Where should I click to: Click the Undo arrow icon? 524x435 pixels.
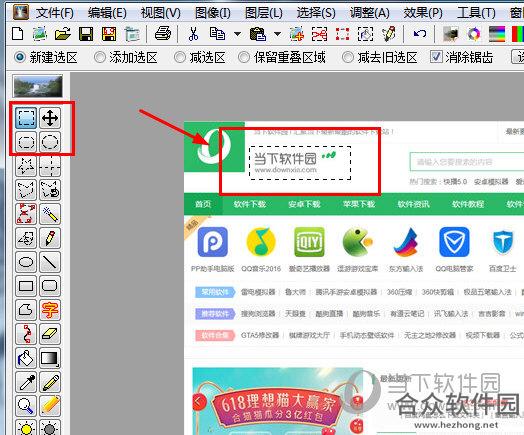coord(420,34)
